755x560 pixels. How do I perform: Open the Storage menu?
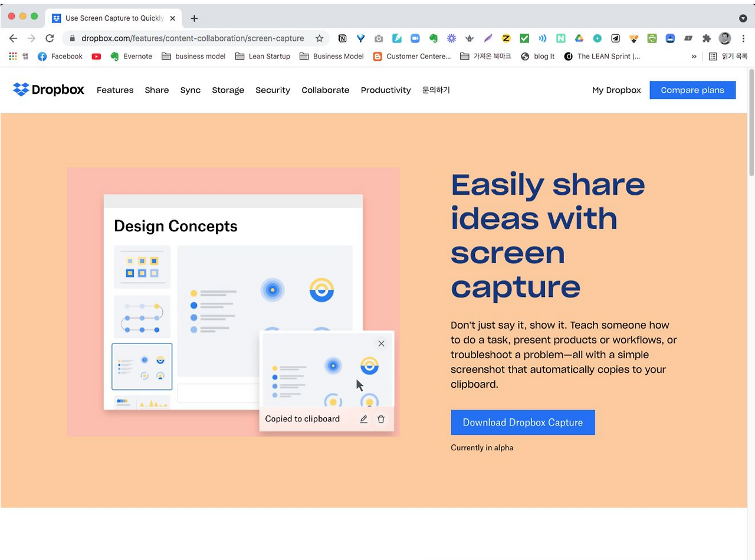pyautogui.click(x=228, y=90)
